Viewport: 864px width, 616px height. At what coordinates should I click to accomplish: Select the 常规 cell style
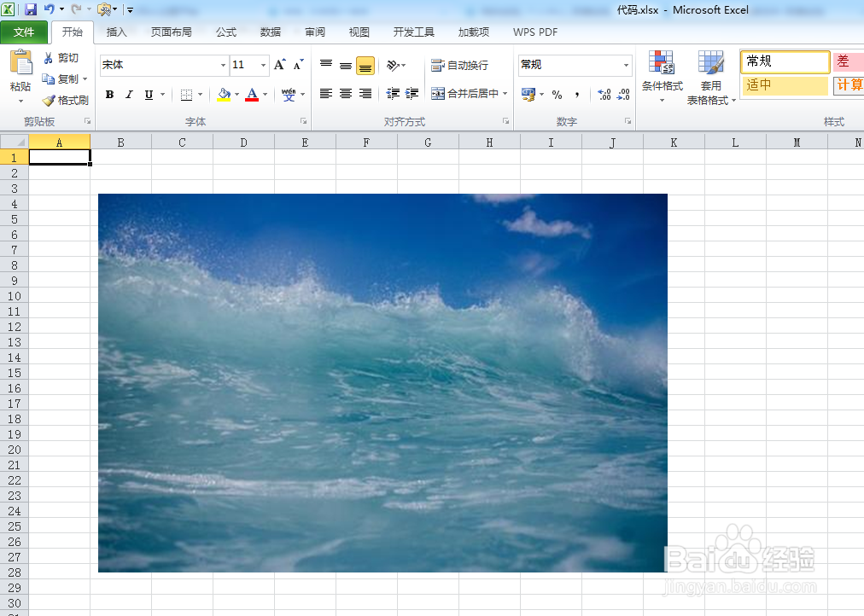(x=785, y=61)
